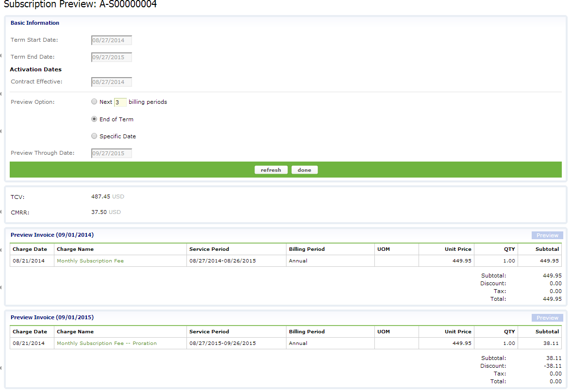
Task: Click the CMRR value 37.50
Action: (99, 212)
